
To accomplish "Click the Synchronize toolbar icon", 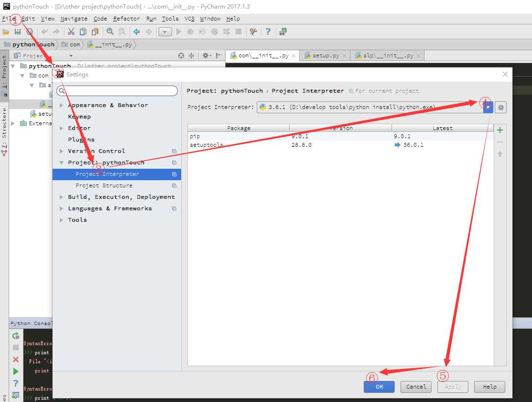I will 30,32.
